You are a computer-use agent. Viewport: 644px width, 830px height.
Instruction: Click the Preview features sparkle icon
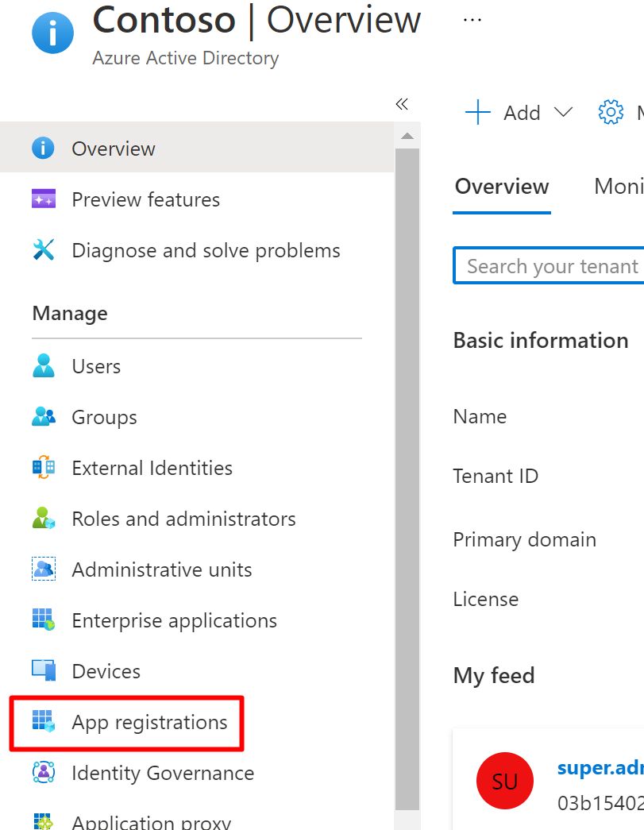[44, 199]
